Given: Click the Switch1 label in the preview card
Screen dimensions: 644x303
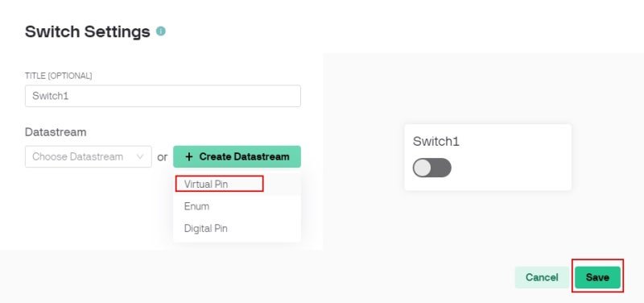Looking at the screenshot, I should 436,142.
